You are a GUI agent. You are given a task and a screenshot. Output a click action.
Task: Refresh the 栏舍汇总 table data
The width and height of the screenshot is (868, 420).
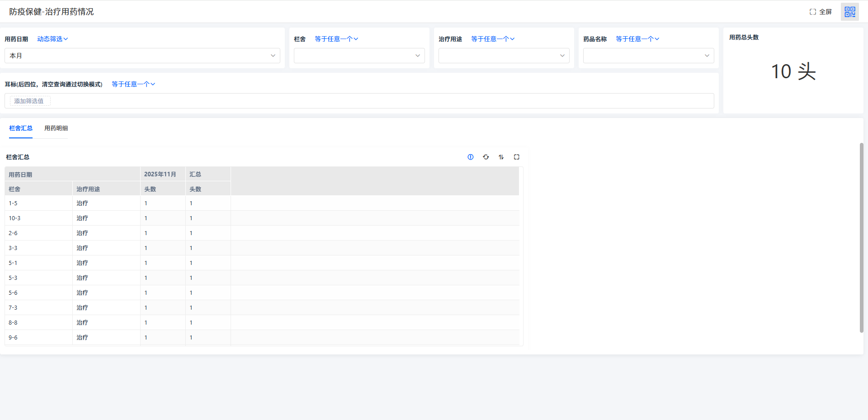pos(486,157)
